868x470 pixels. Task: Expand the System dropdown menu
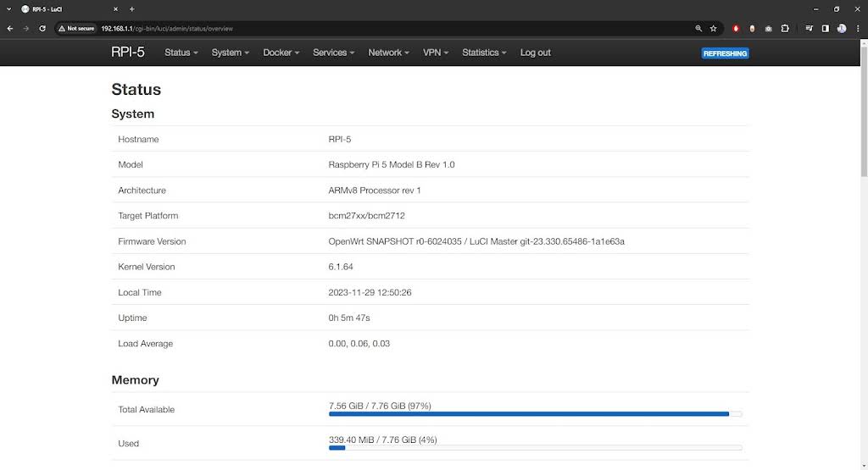point(230,53)
